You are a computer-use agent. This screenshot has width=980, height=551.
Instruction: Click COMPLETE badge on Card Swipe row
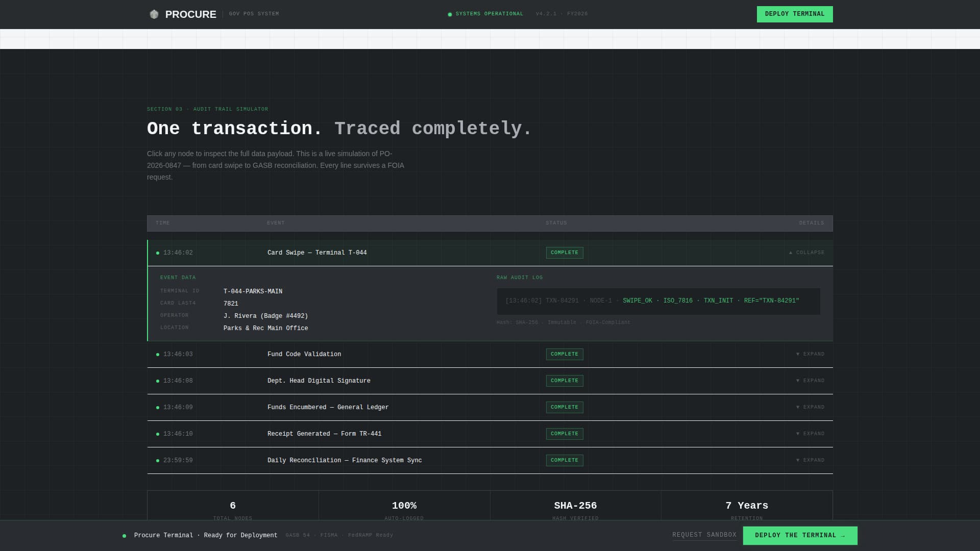[565, 253]
